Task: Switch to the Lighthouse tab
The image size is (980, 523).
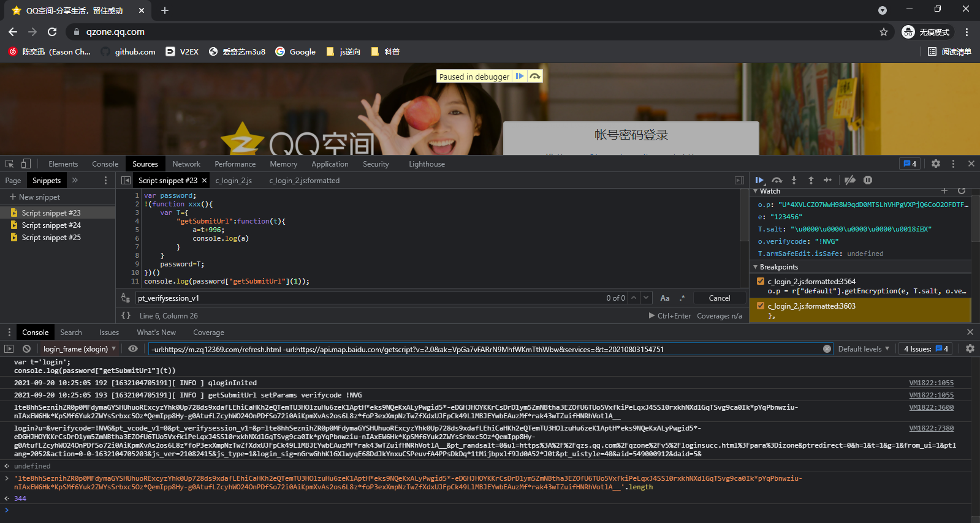Action: (427, 164)
